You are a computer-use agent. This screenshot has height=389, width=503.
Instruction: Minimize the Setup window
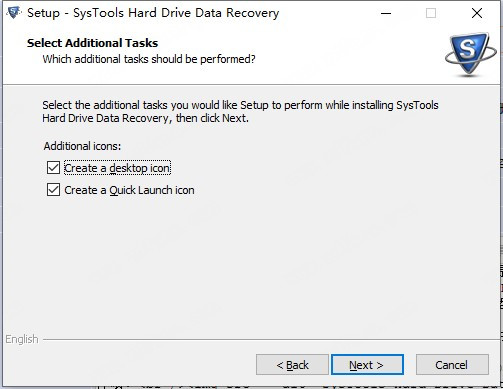coord(386,13)
